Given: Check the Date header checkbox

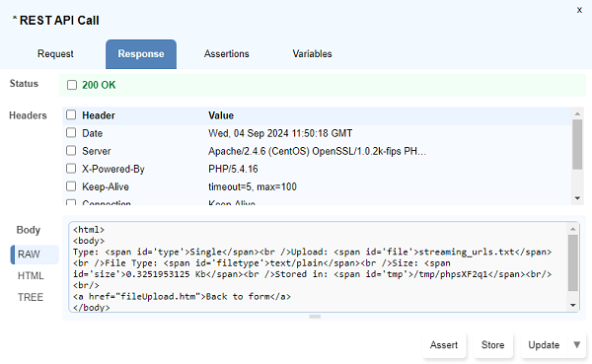Looking at the screenshot, I should coord(71,132).
